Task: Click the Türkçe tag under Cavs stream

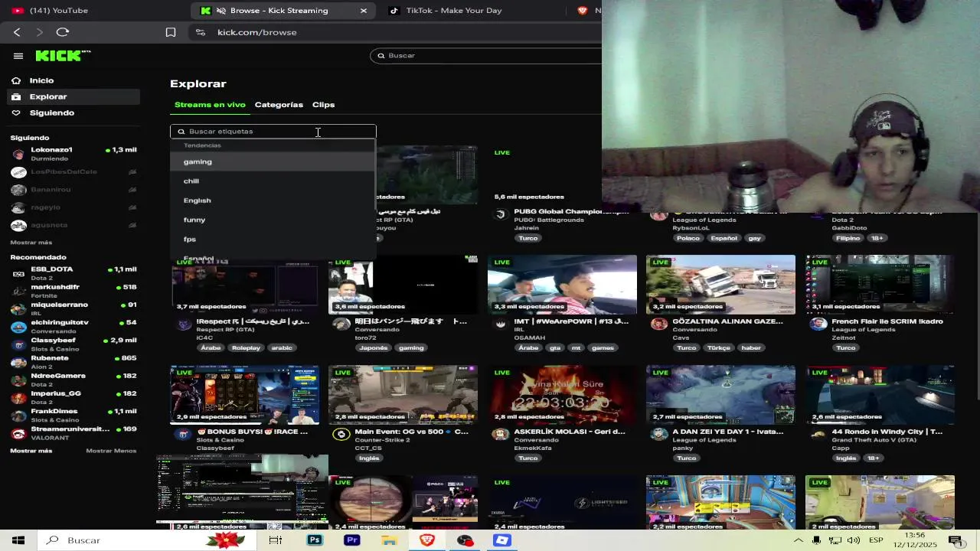Action: (718, 347)
